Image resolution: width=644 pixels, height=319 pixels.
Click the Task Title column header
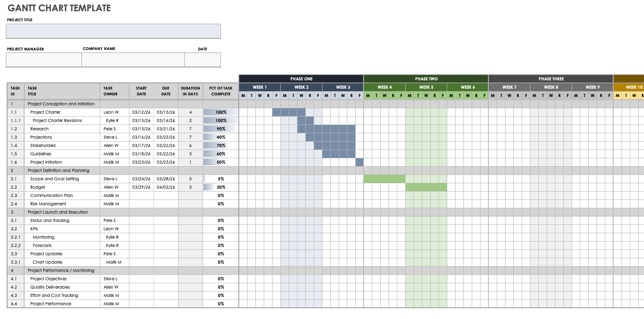(62, 91)
